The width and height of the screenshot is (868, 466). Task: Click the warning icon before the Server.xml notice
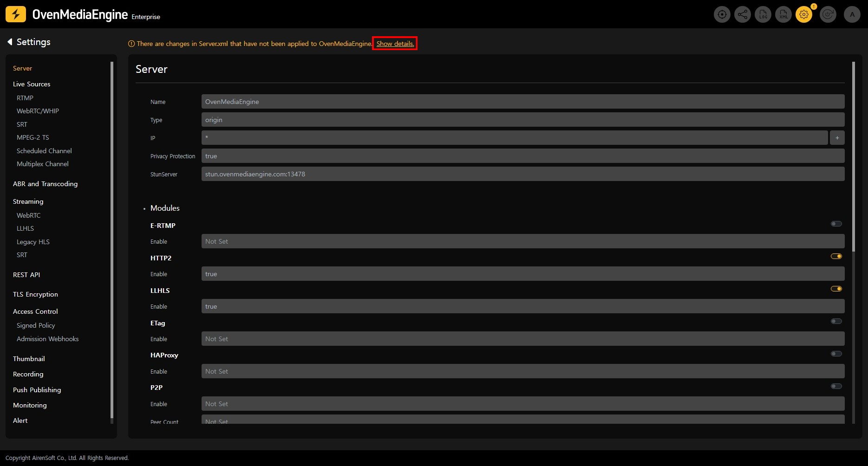(x=131, y=44)
